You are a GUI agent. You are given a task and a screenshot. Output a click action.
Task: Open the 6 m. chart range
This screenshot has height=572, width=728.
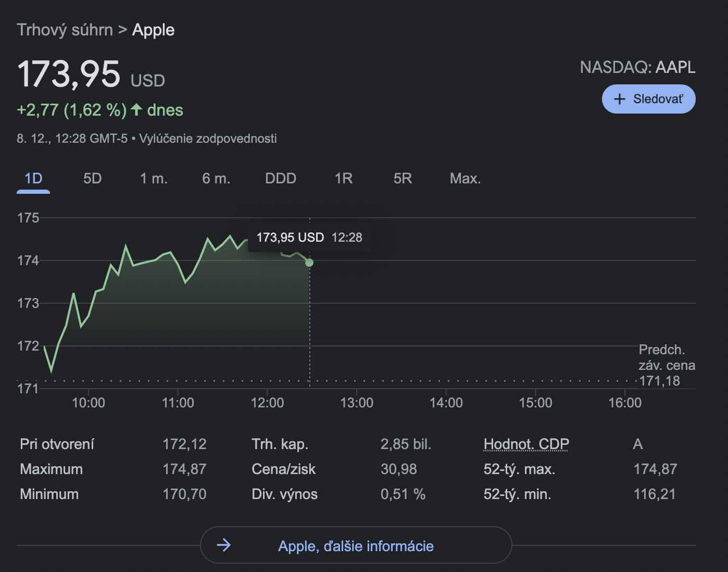216,179
